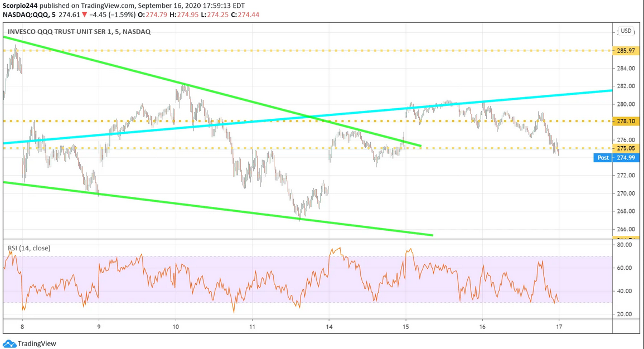
Task: Click the 280.00 price axis label
Action: 626,104
